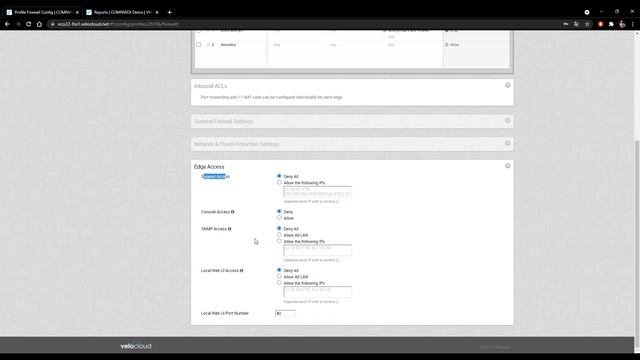Click the Local Web UI Port Number label

(x=225, y=313)
